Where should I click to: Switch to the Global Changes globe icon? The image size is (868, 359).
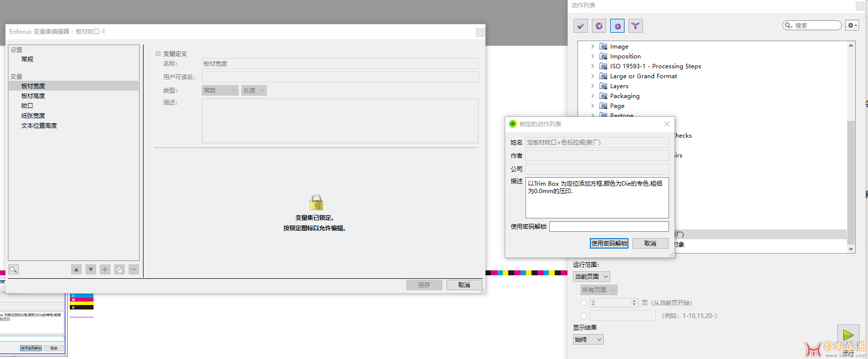click(599, 26)
